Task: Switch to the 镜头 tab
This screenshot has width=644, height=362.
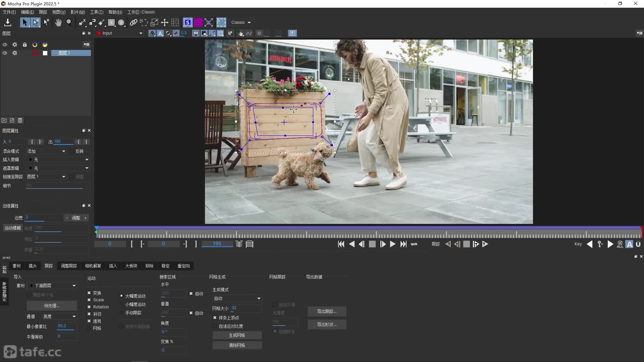Action: [x=33, y=266]
